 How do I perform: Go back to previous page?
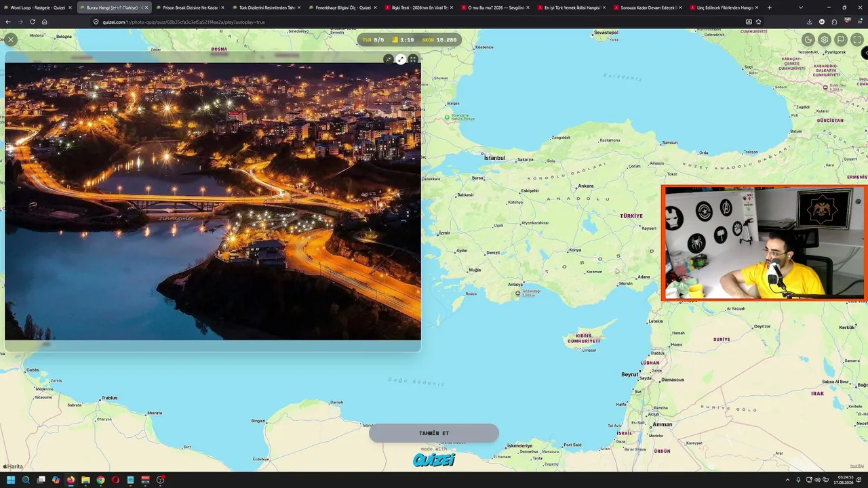8,22
